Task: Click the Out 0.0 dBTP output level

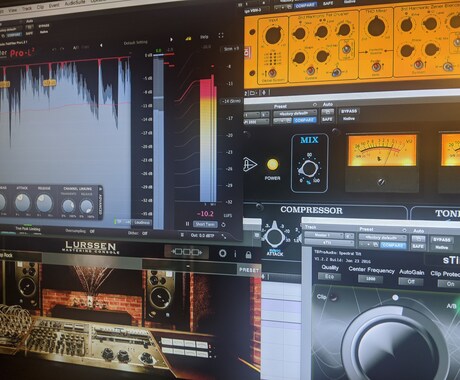Action: coord(202,235)
